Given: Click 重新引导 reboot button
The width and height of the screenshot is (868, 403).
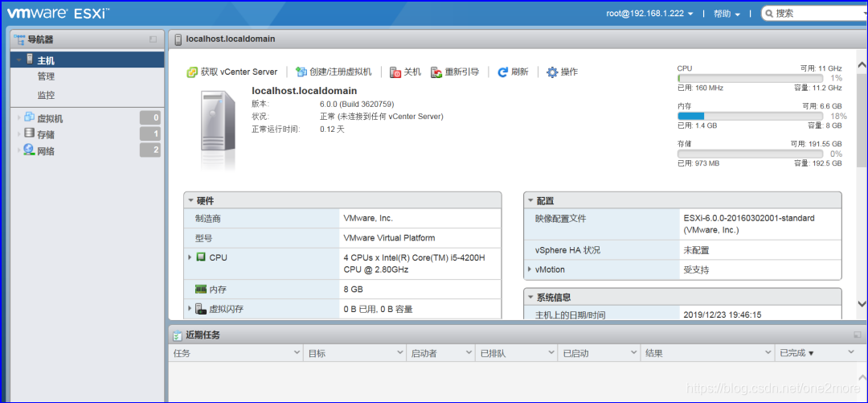Looking at the screenshot, I should click(x=455, y=72).
